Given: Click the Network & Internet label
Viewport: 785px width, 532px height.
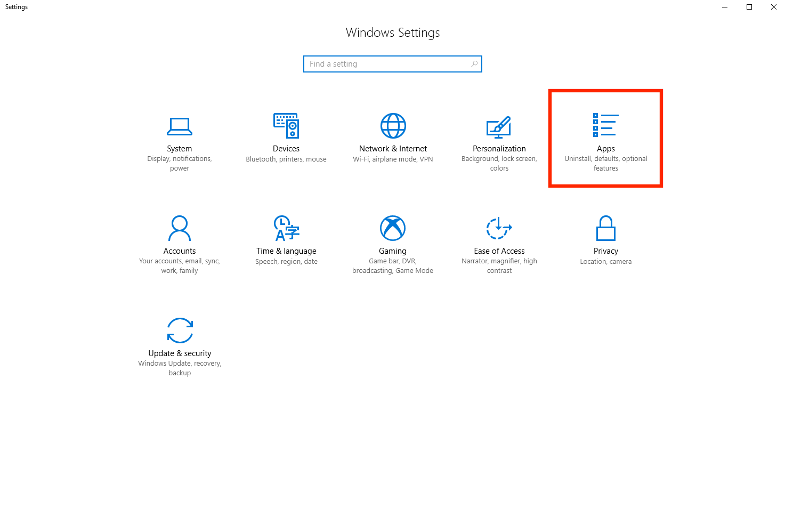Looking at the screenshot, I should pyautogui.click(x=393, y=149).
